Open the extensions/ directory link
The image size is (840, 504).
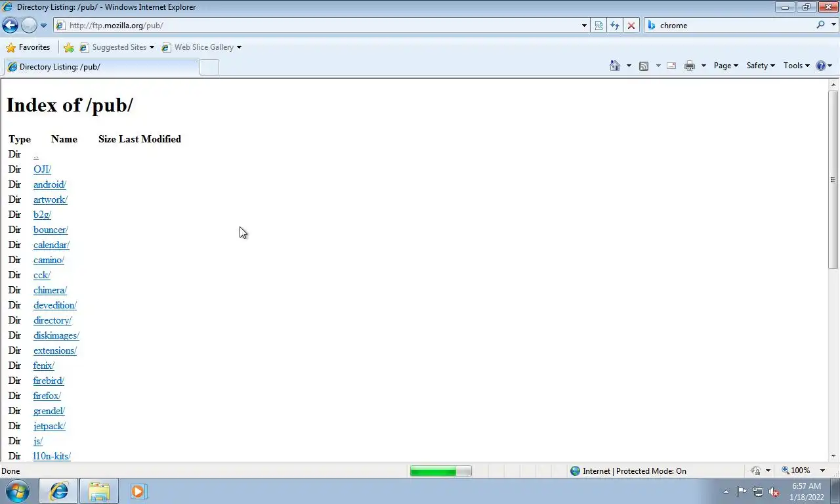pyautogui.click(x=55, y=350)
